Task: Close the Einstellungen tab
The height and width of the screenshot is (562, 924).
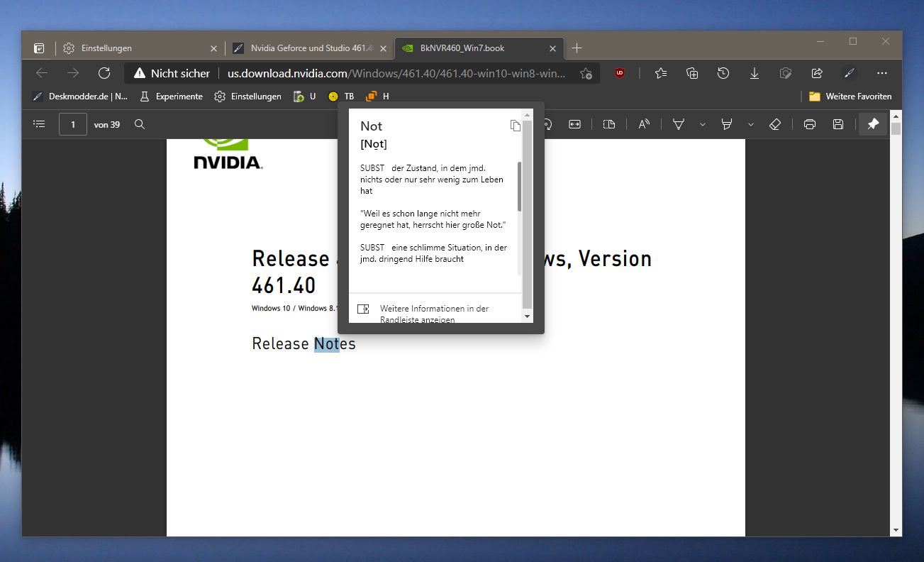Action: [213, 48]
